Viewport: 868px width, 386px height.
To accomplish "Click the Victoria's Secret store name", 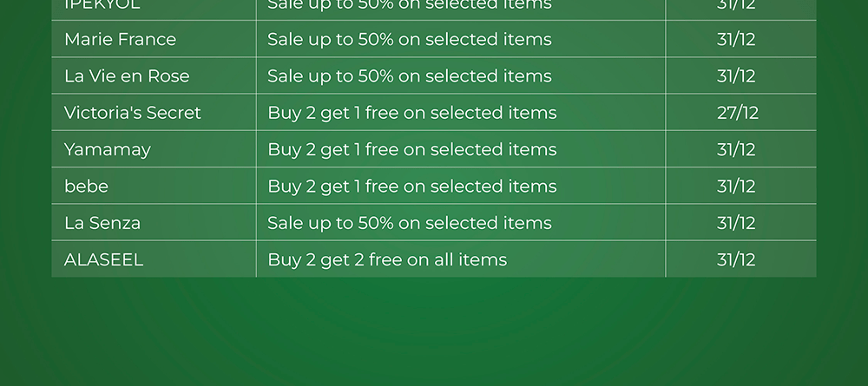I will (132, 113).
